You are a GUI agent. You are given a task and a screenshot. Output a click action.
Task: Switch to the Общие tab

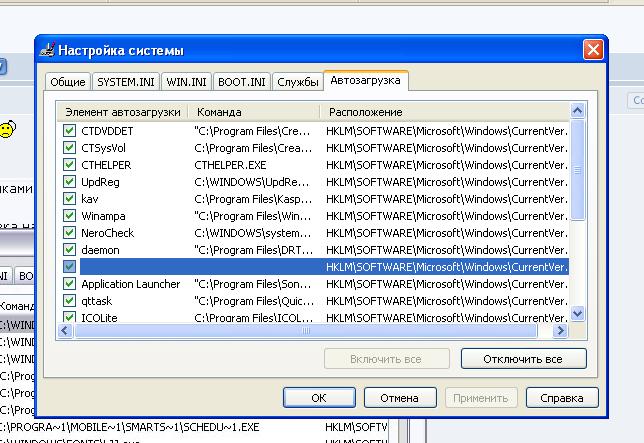click(x=67, y=82)
